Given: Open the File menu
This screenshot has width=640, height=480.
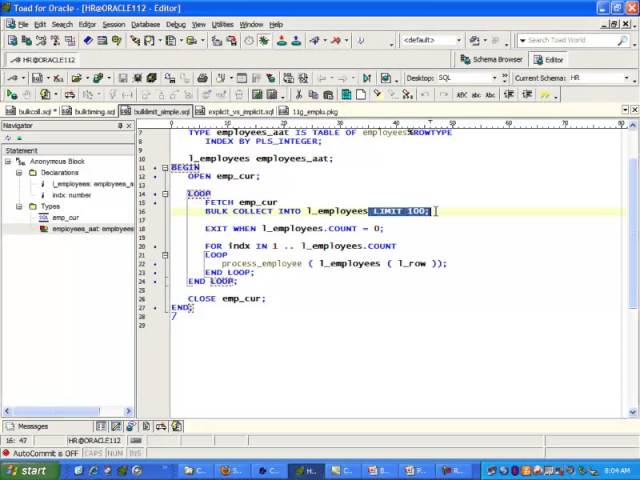Looking at the screenshot, I should [x=23, y=24].
